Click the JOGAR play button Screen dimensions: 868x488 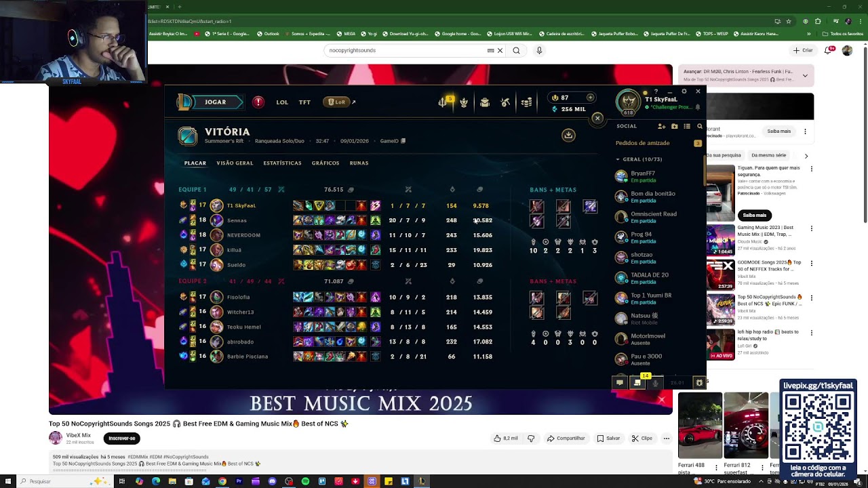click(218, 102)
